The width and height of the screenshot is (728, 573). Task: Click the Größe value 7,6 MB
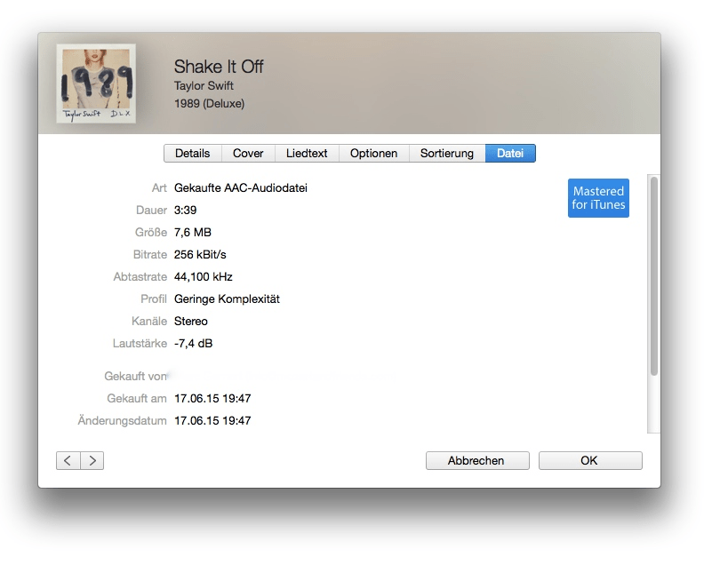pyautogui.click(x=193, y=233)
